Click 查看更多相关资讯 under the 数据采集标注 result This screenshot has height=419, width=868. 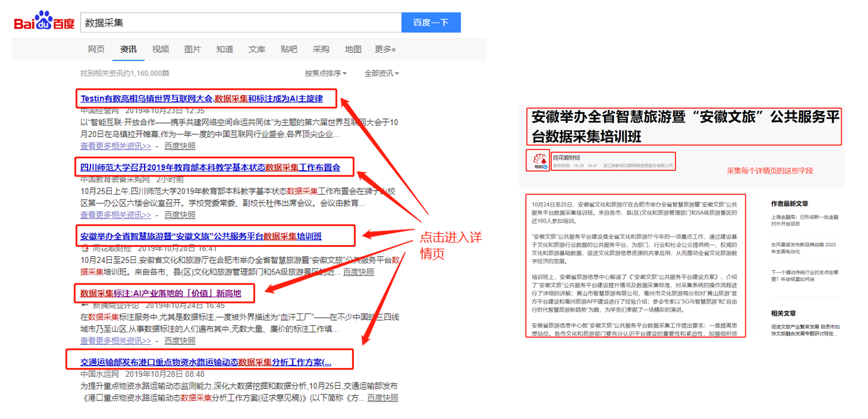116,340
